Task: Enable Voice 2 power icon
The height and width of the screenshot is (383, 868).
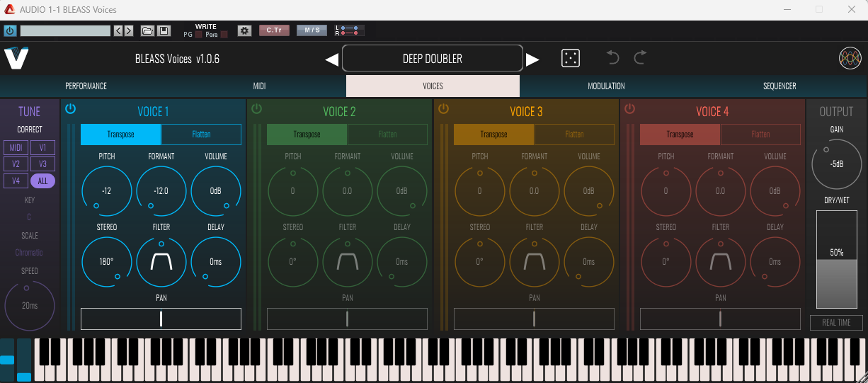Action: coord(256,108)
